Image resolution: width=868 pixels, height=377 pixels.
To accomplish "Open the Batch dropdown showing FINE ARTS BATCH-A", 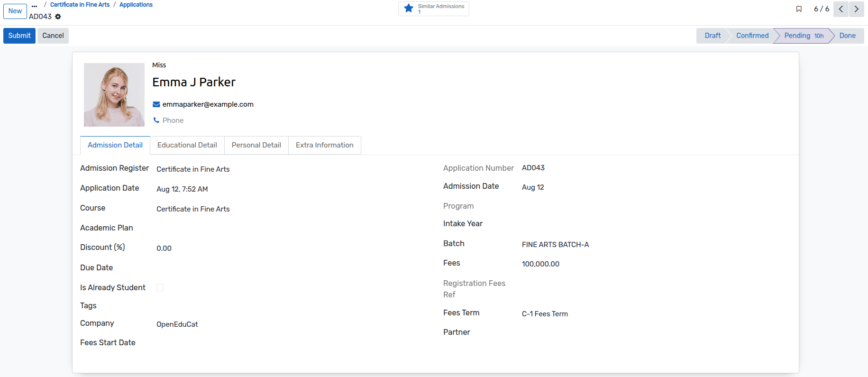I will coord(555,245).
